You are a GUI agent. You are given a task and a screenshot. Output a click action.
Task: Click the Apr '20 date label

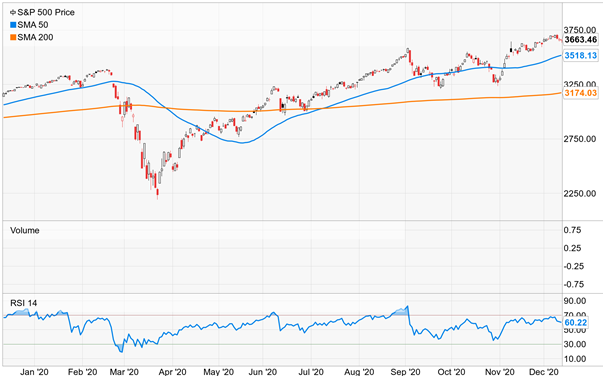click(x=172, y=372)
